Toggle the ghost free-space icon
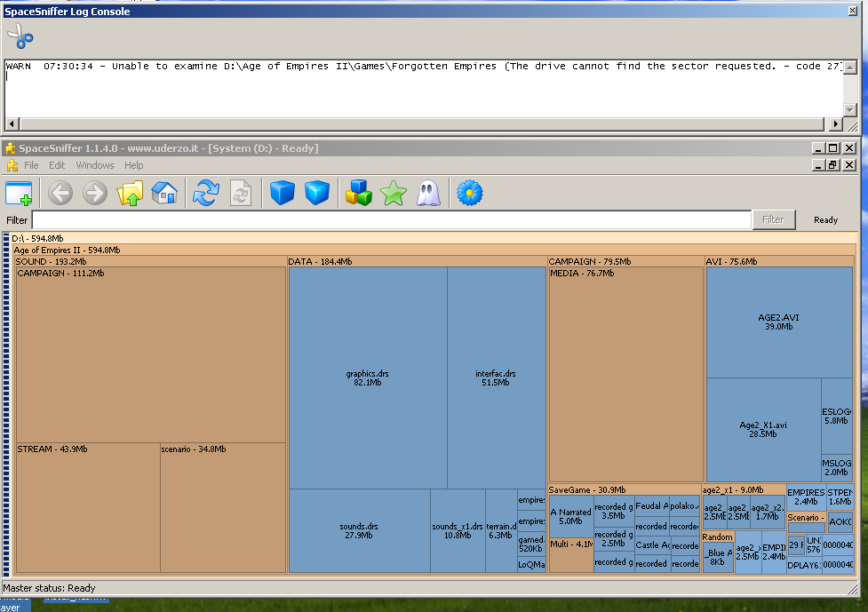 (x=428, y=194)
